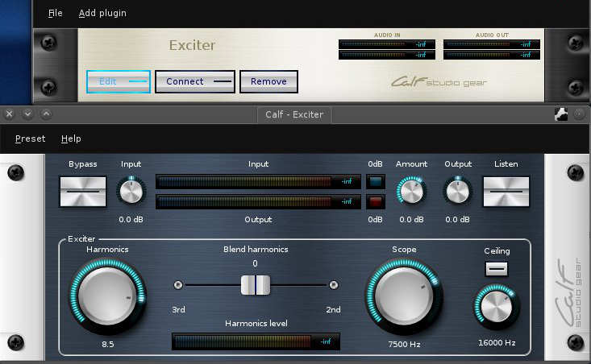This screenshot has height=364, width=591.
Task: Toggle the Bypass switch
Action: [82, 192]
